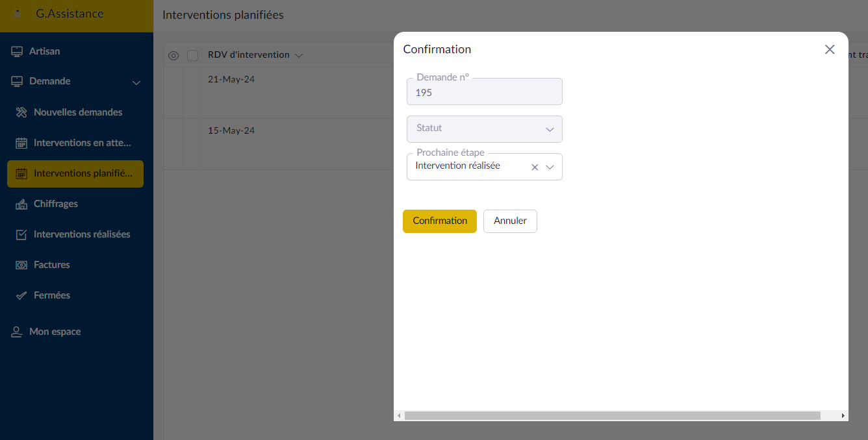Click the Artisan monitor icon in sidebar
868x440 pixels.
point(17,51)
